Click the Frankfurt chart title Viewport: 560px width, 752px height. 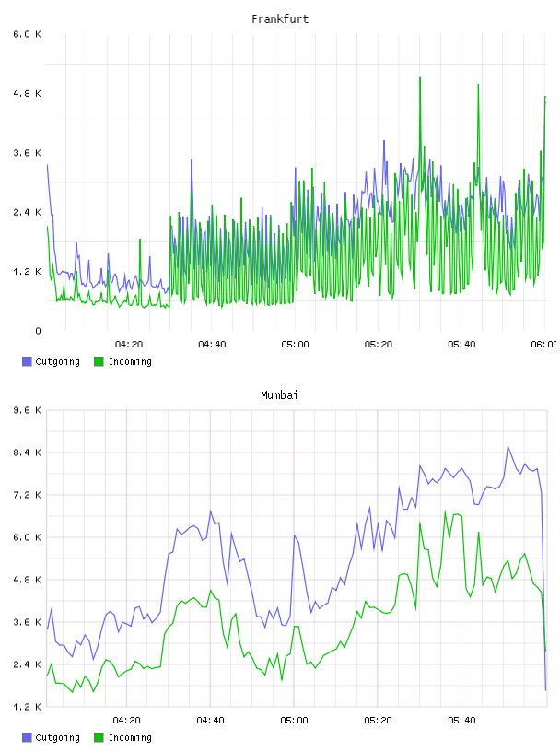click(280, 18)
